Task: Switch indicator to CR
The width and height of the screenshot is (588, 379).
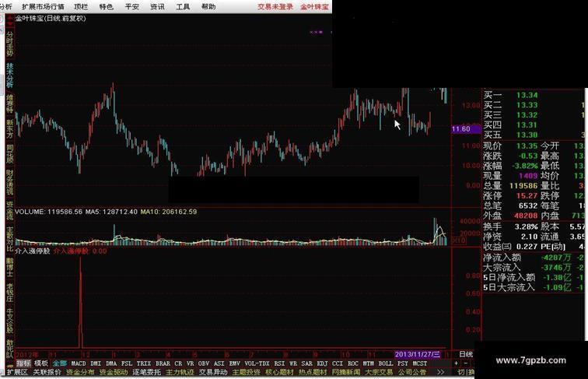Action: [x=178, y=363]
